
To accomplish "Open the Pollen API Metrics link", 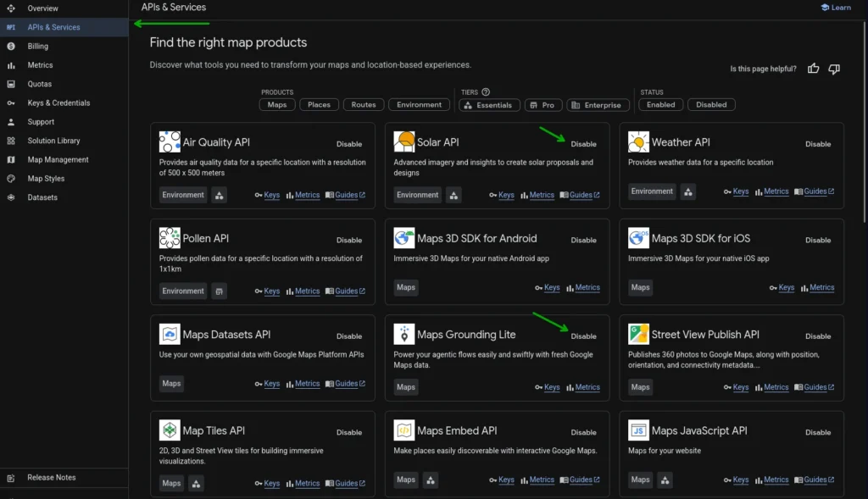I will [307, 291].
